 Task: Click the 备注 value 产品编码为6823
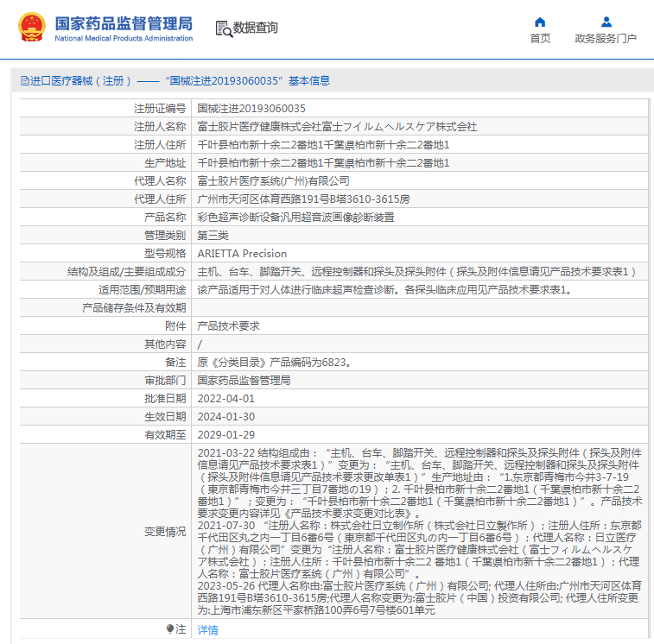pyautogui.click(x=275, y=363)
